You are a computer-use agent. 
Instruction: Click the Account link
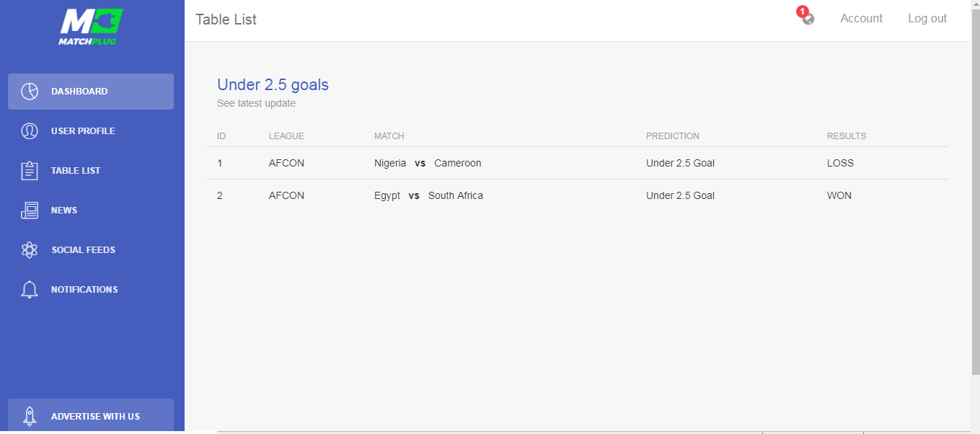click(x=861, y=19)
